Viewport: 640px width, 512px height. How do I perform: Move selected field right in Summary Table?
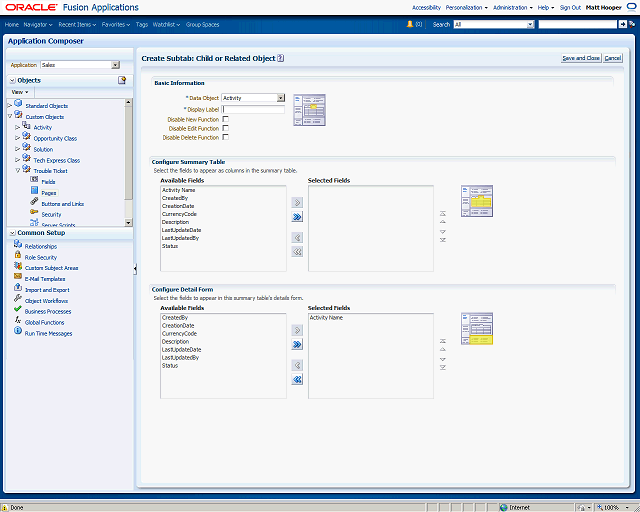tap(297, 203)
